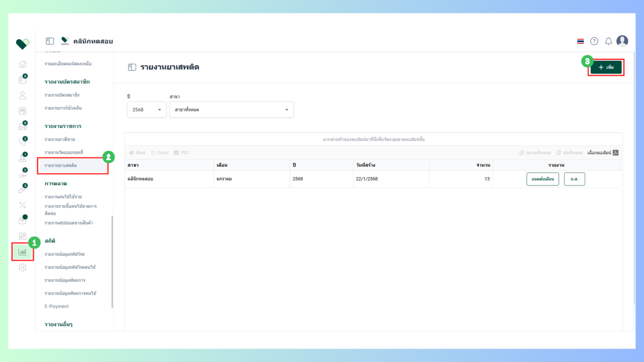
Task: Select รายงานภาษีขาย in the menu
Action: click(60, 139)
